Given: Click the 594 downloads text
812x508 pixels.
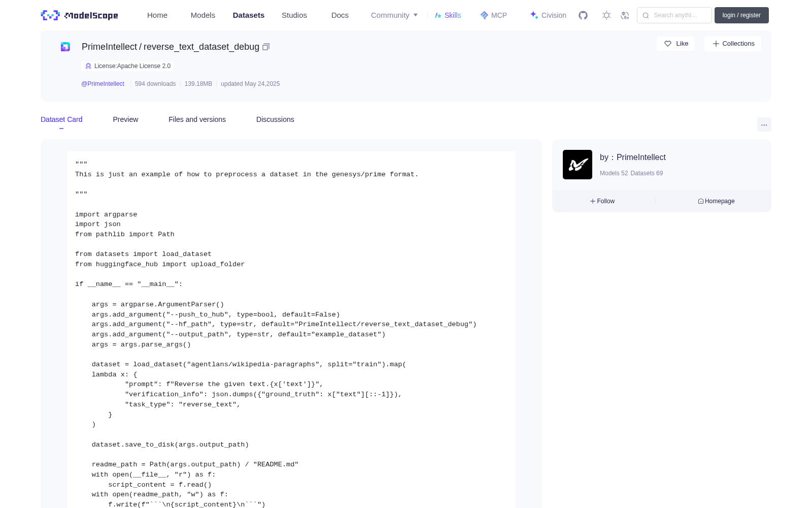Looking at the screenshot, I should [x=155, y=84].
